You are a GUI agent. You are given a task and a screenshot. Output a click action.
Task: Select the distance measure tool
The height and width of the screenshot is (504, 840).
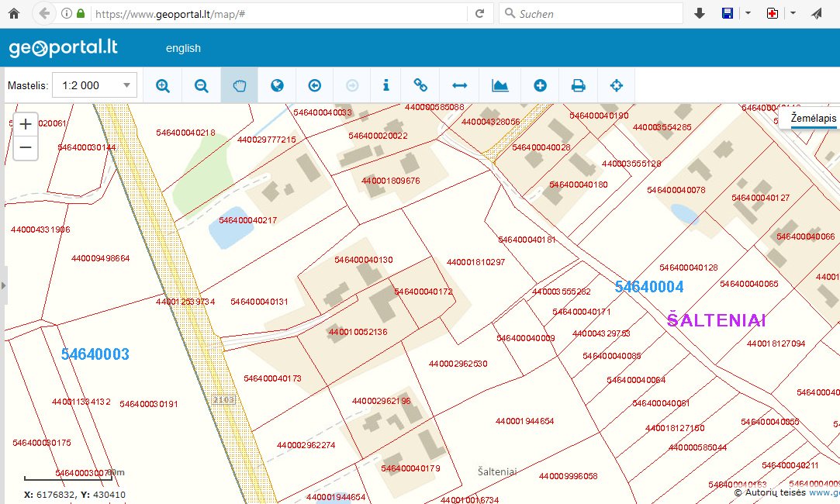click(459, 85)
